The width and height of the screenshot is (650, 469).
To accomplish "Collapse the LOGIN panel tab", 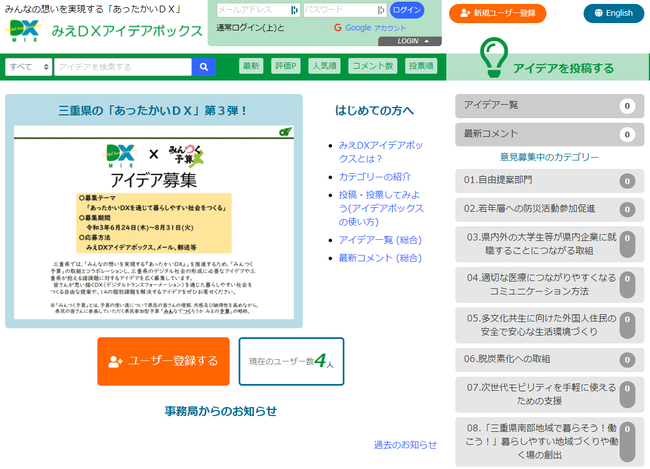I will click(410, 41).
